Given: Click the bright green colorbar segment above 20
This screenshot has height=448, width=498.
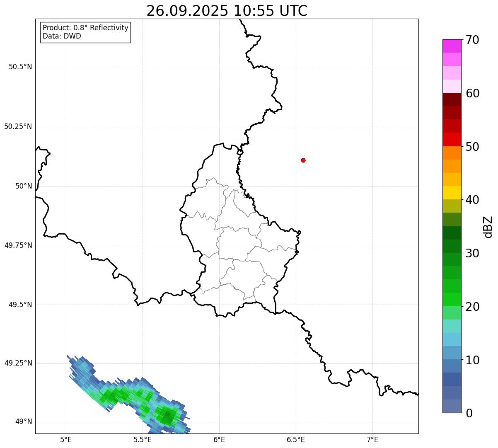Looking at the screenshot, I should tap(452, 299).
